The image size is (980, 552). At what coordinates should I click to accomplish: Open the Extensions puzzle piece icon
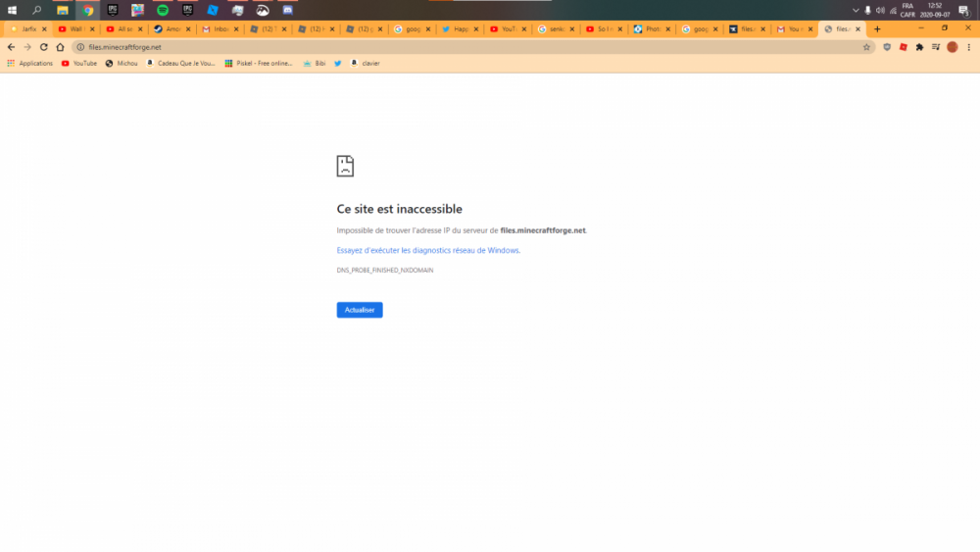[x=919, y=47]
